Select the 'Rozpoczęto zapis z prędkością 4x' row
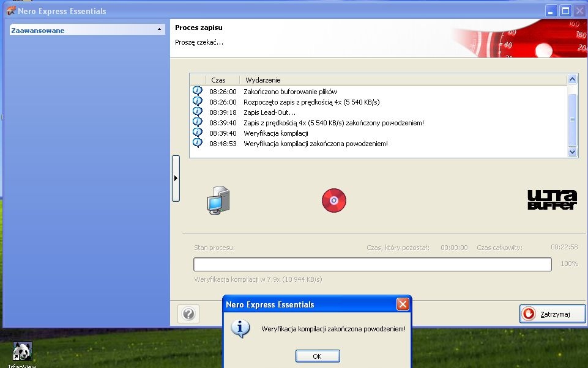The image size is (588, 368). coord(379,102)
